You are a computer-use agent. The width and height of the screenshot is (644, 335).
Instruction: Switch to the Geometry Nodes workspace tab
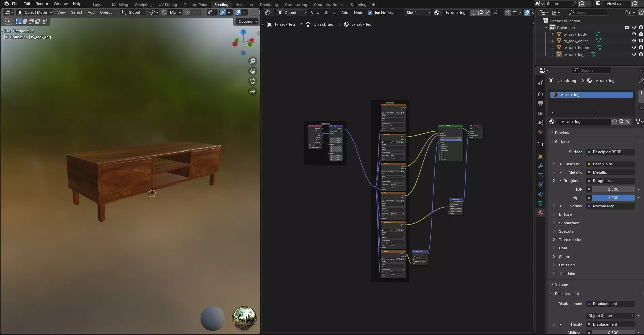pos(329,5)
